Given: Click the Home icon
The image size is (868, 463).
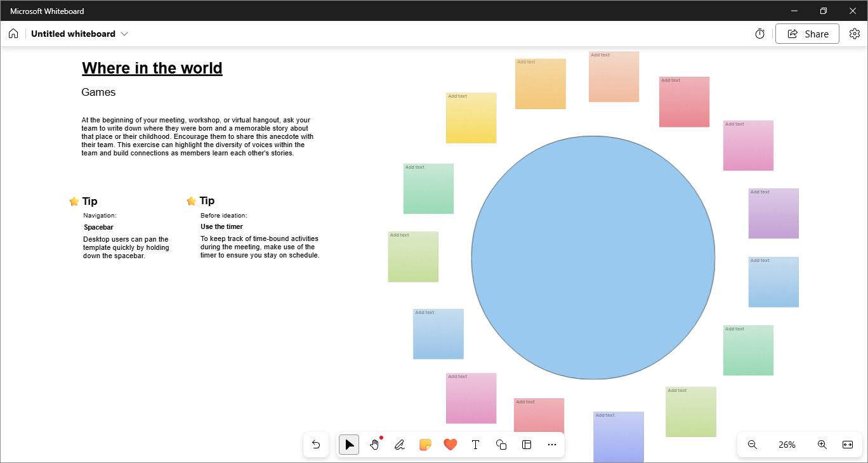Looking at the screenshot, I should (x=13, y=34).
